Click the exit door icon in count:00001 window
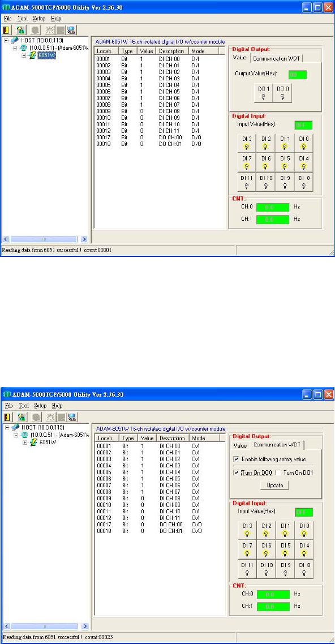The image size is (335, 644). pyautogui.click(x=7, y=29)
